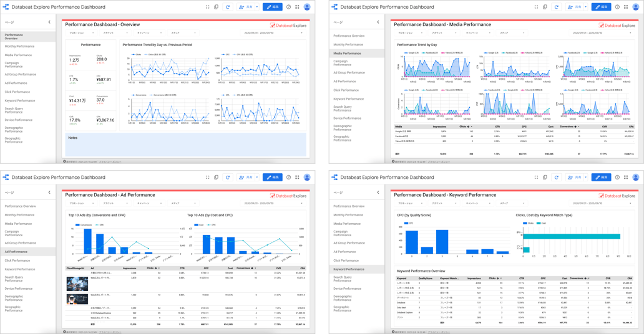Click QualityScore column header in Keyword Performance table

[426, 279]
